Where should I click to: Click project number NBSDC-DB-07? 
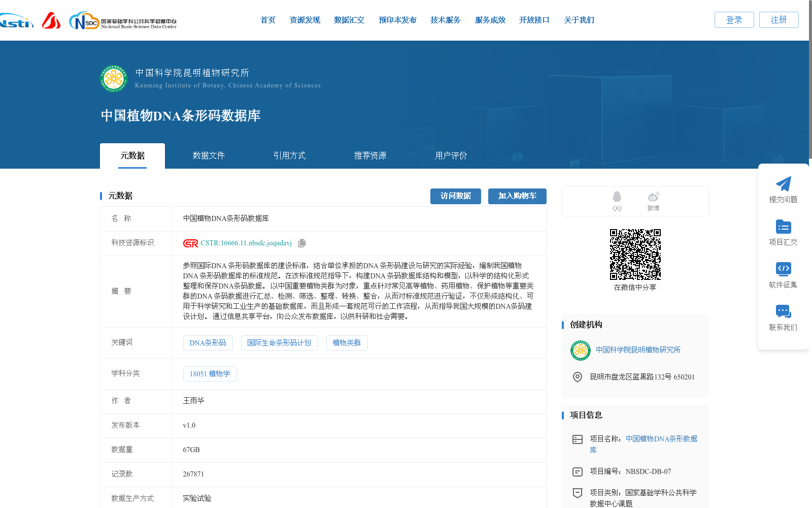pos(648,472)
